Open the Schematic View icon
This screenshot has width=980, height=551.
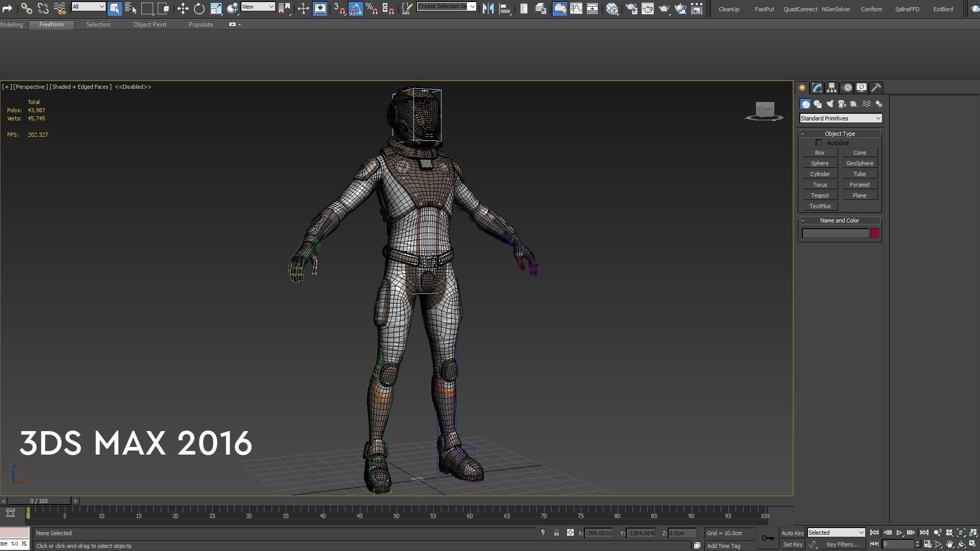593,8
